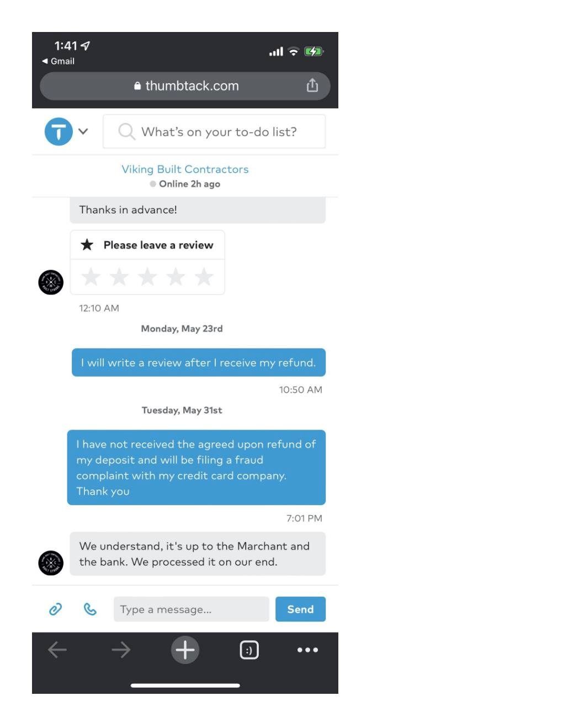
Task: Tap the thumbtack.com address bar
Action: click(x=185, y=86)
